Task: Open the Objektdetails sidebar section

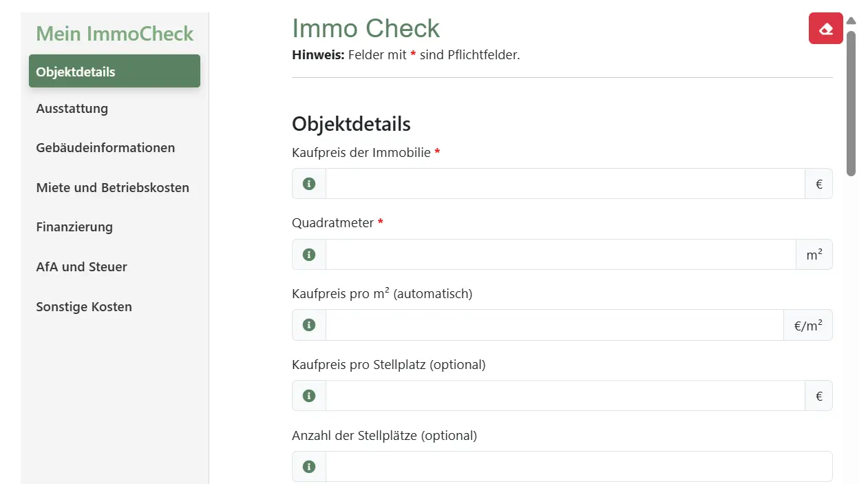Action: click(x=114, y=72)
